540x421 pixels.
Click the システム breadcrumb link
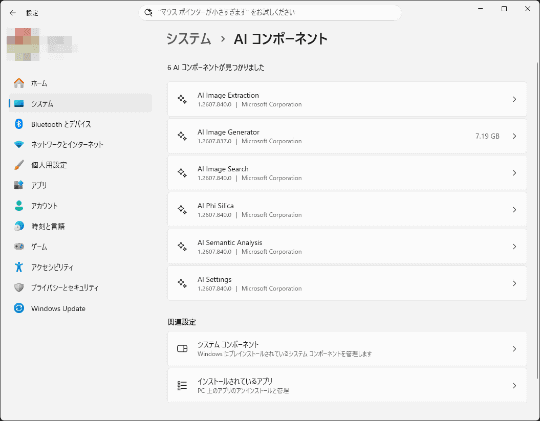click(188, 39)
